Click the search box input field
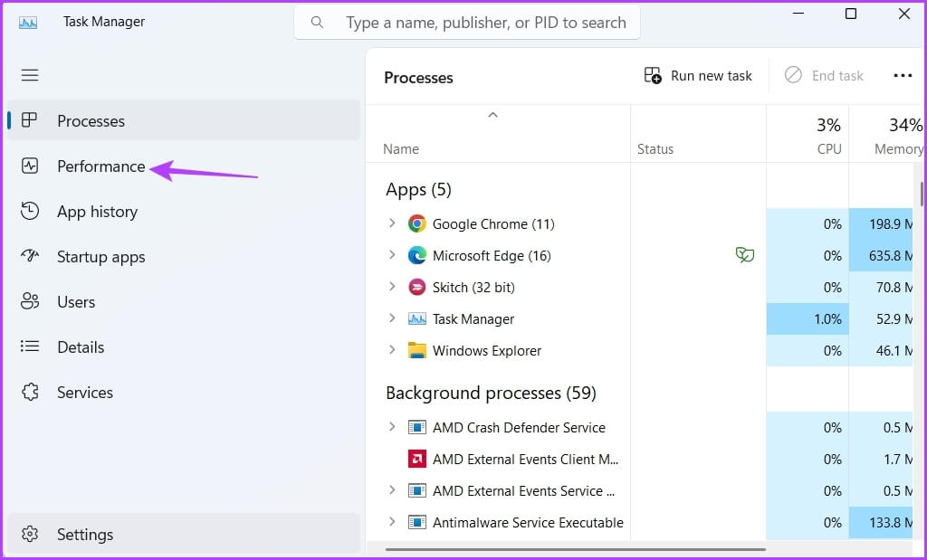 (x=467, y=23)
